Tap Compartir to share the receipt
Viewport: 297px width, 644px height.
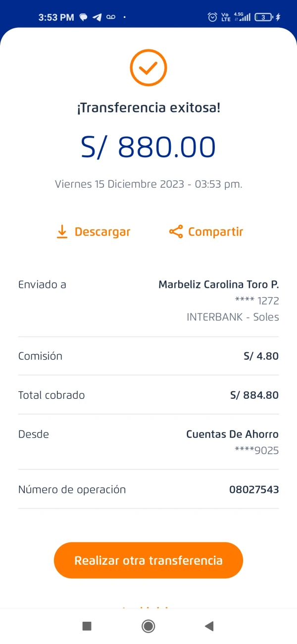pos(215,232)
